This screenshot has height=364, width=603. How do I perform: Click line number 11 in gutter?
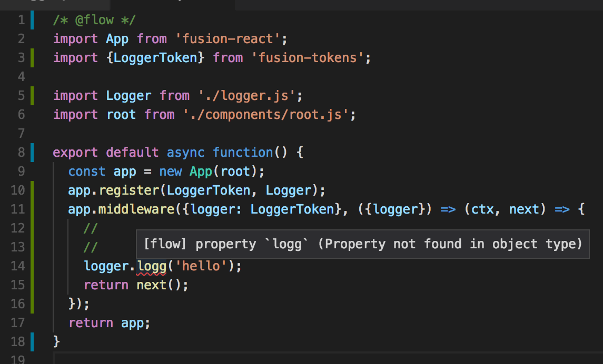pos(18,209)
